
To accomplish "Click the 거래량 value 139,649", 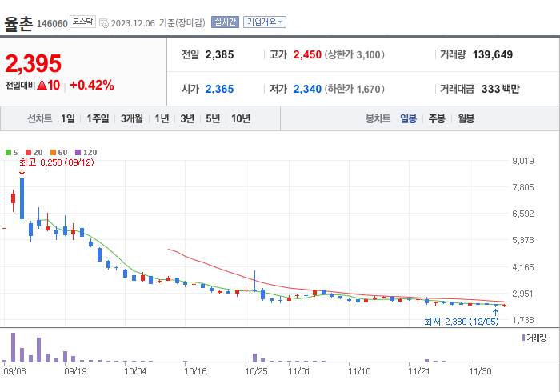I will [x=493, y=54].
